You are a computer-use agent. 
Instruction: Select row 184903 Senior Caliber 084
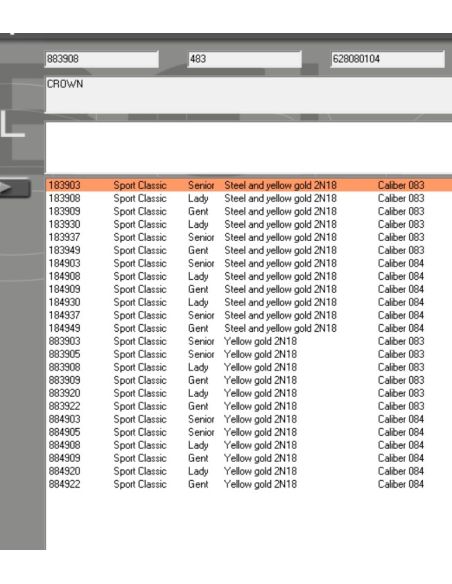249,263
